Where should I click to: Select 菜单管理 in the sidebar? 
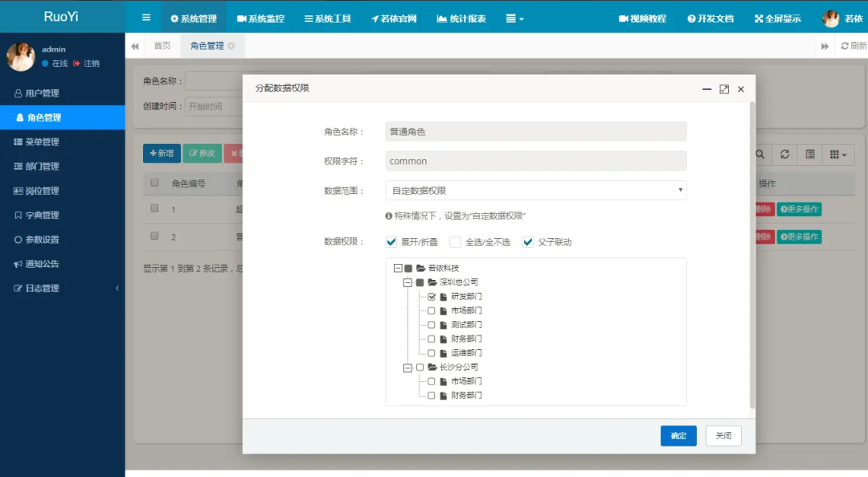43,142
